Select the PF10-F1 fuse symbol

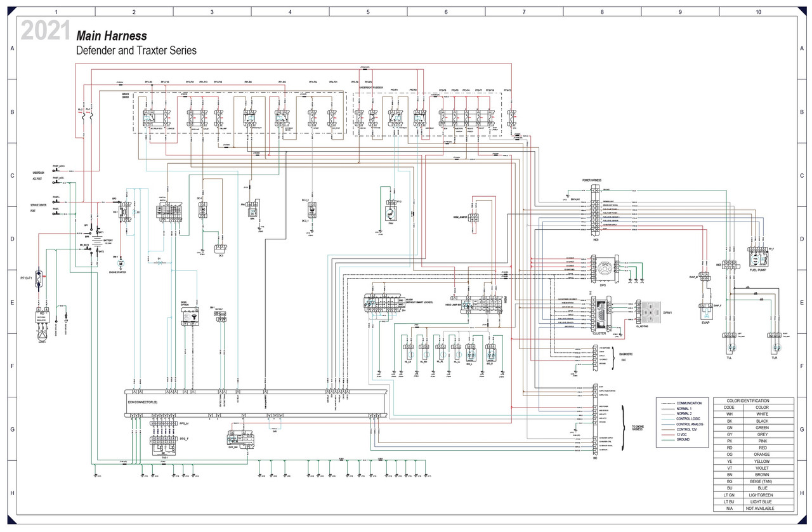click(x=39, y=279)
